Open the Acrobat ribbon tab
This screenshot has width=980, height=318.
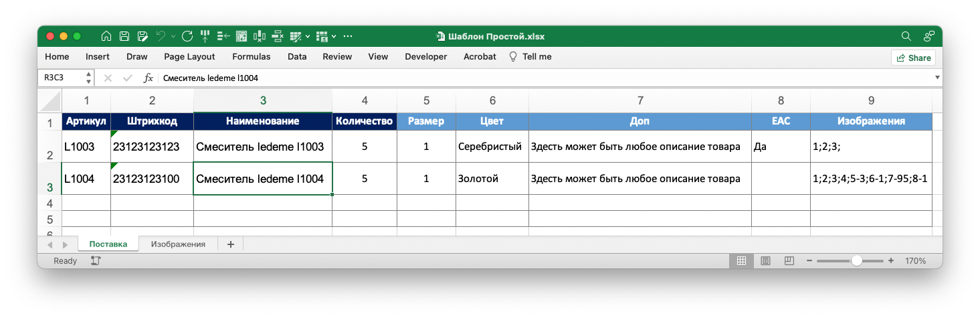point(480,57)
